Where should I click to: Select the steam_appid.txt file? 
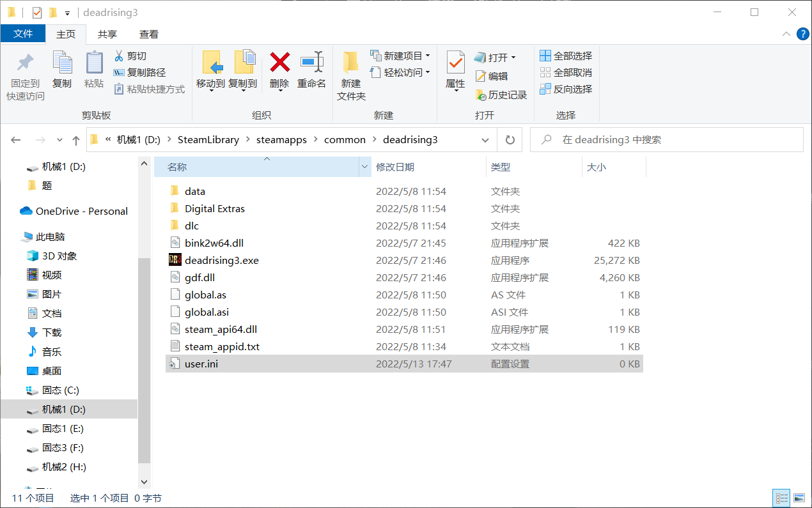click(x=404, y=346)
